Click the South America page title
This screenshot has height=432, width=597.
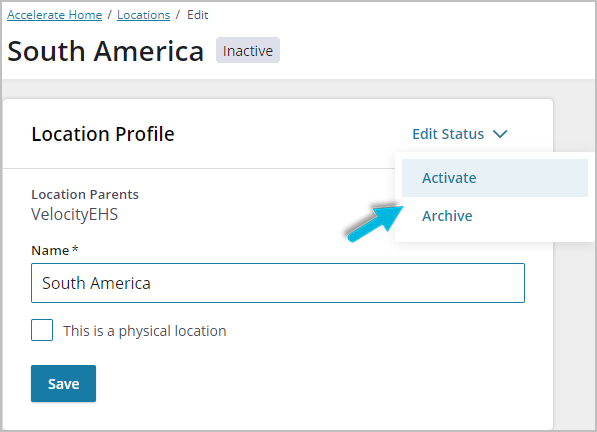[105, 51]
